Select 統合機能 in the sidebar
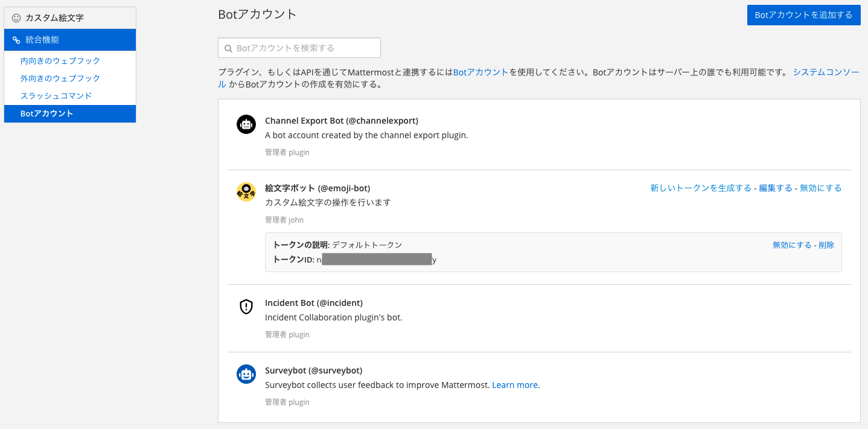Image resolution: width=868 pixels, height=429 pixels. (70, 40)
